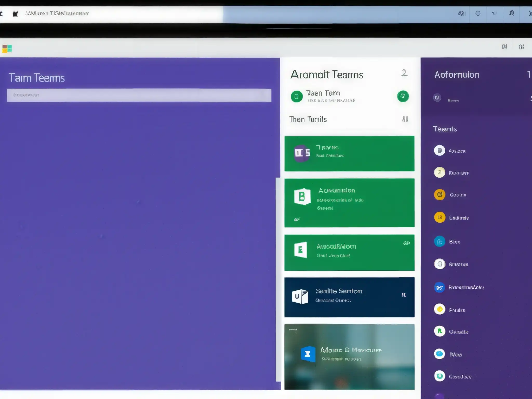532x399 pixels.
Task: Click the white 'E' icon on AwccdIMocn card
Action: point(301,250)
